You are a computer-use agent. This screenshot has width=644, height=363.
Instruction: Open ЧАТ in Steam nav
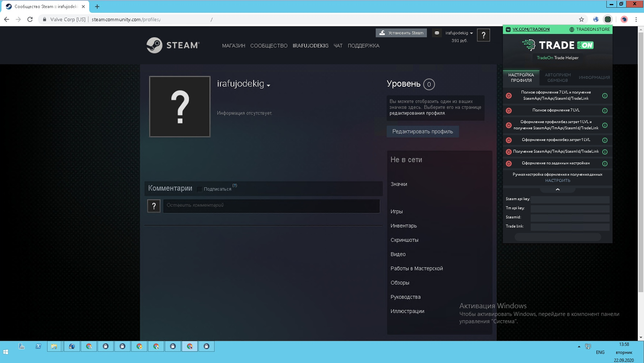(338, 46)
